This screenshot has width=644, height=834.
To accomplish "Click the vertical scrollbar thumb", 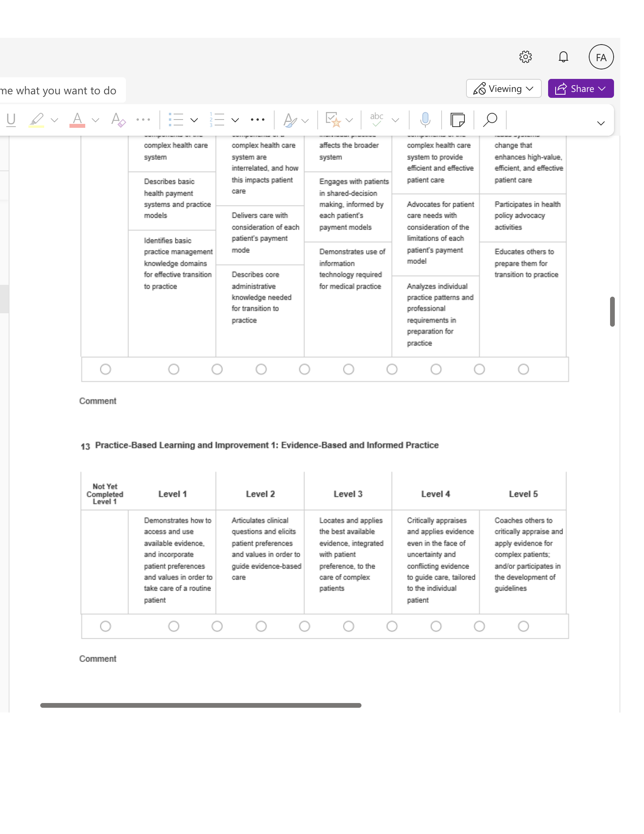I will click(612, 312).
